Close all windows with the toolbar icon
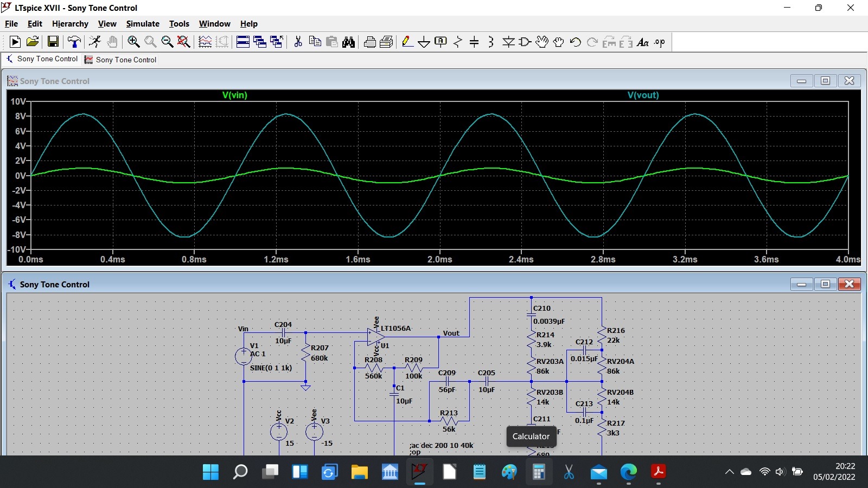The image size is (868, 488). coord(277,42)
